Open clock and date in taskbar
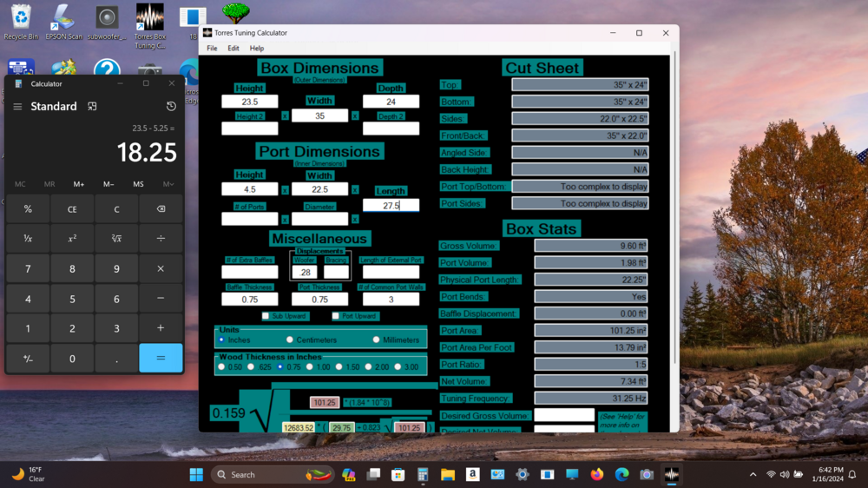 [x=827, y=475]
